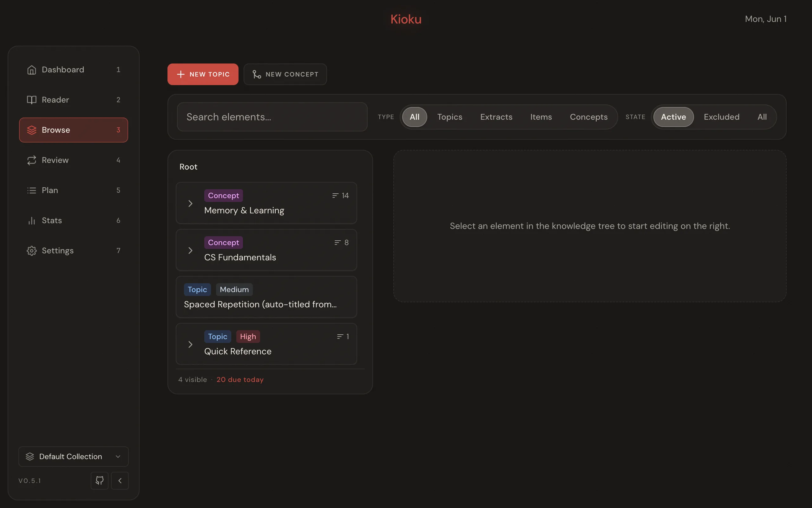
Task: Open the Reader section
Action: coord(74,100)
